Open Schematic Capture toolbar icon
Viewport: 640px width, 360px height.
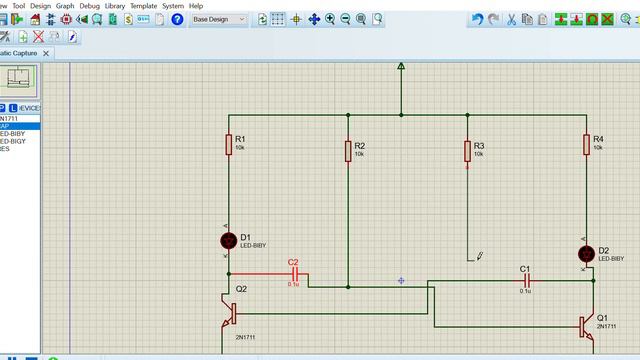(x=51, y=19)
